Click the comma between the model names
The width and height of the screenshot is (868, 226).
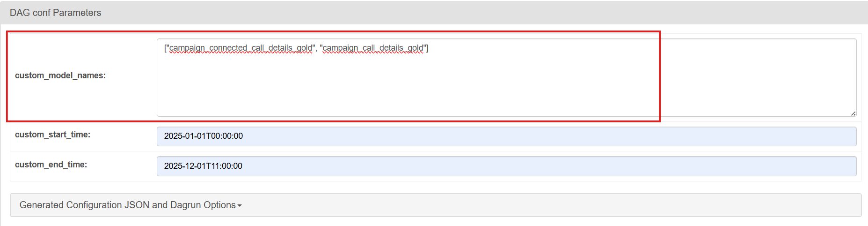point(316,48)
